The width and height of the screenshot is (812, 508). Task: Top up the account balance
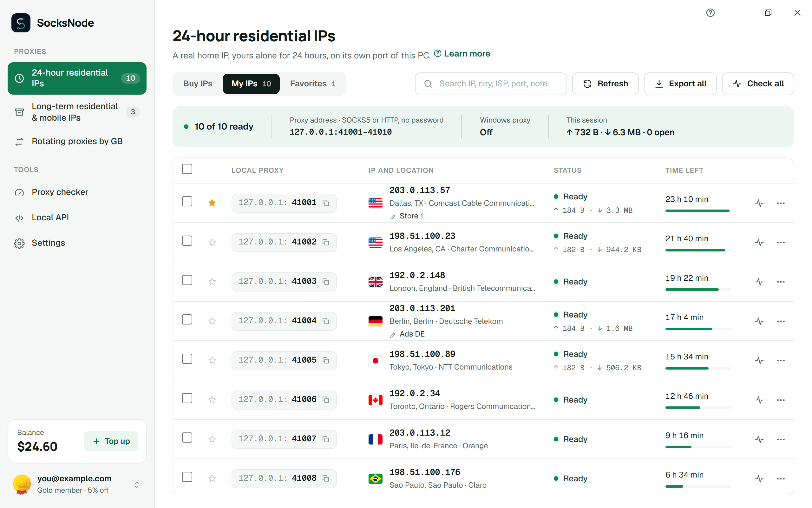pos(111,441)
